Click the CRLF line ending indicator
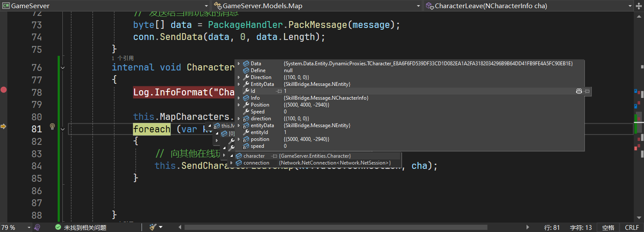Screen dimensions: 644x232 tap(632, 227)
